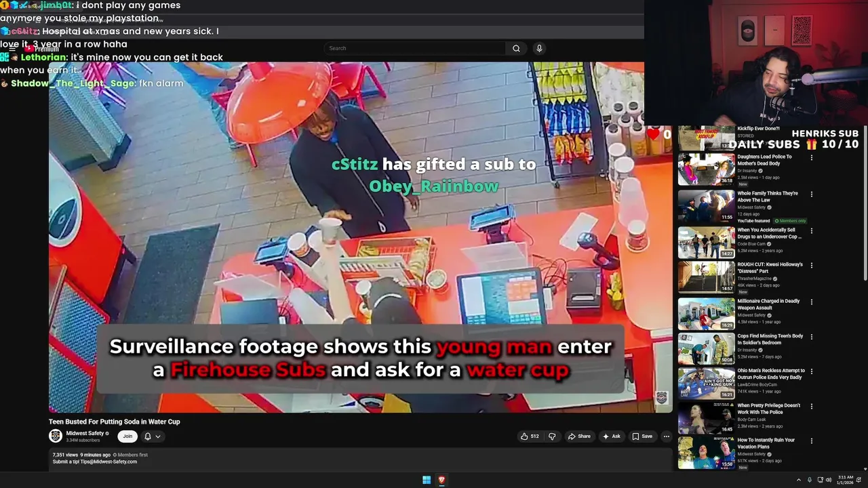
Task: Focus the YouTube search field
Action: coord(415,48)
